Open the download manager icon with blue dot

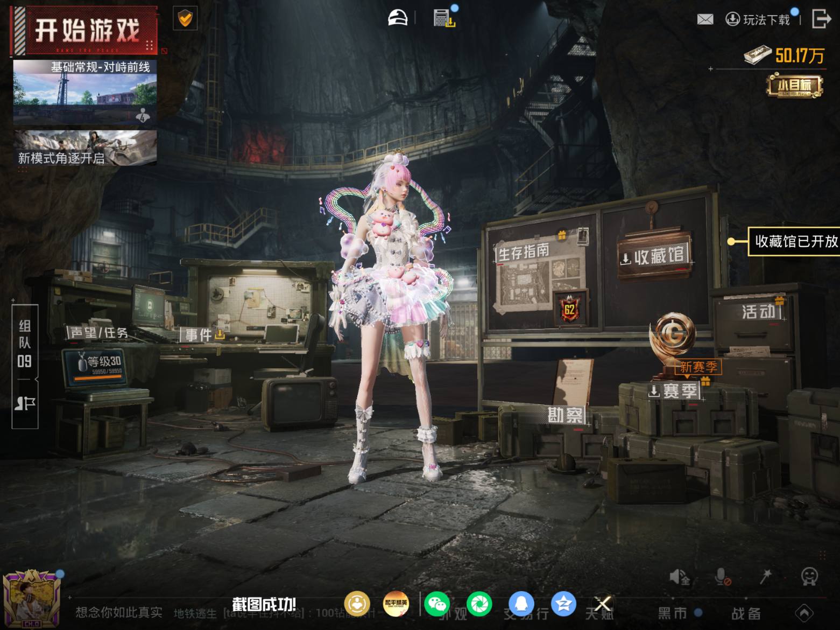click(444, 18)
